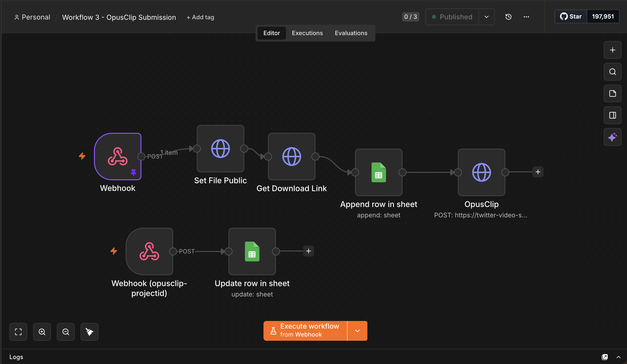Add a node after Update row in sheet
The width and height of the screenshot is (627, 364).
pyautogui.click(x=308, y=251)
